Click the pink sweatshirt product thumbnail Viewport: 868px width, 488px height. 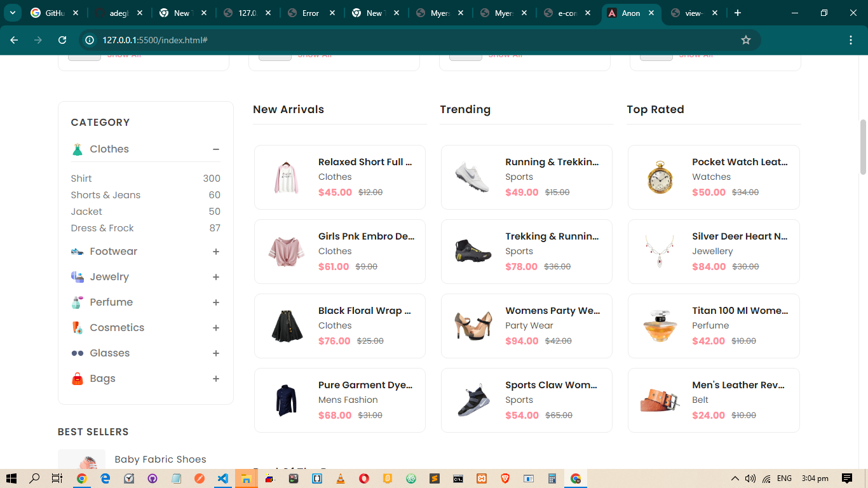[x=286, y=177]
